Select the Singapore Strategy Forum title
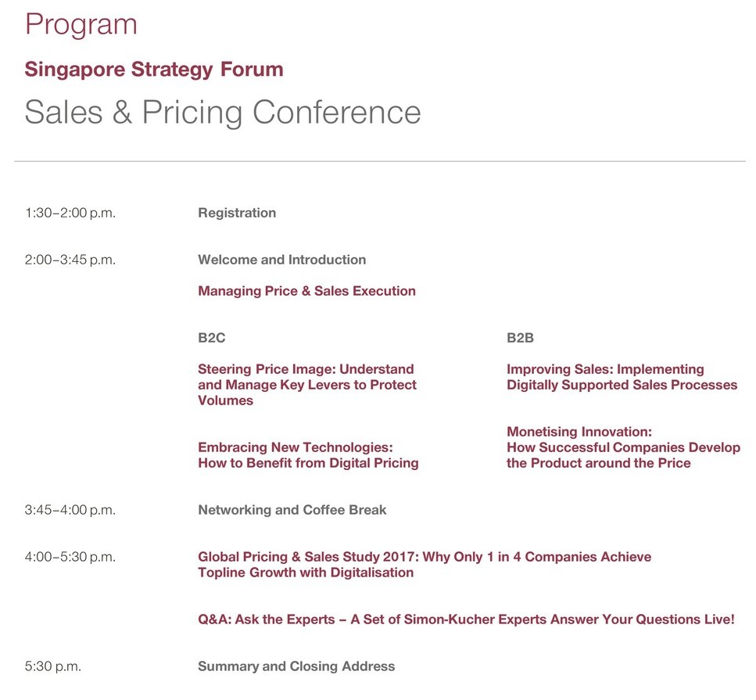756x700 pixels. coord(154,70)
